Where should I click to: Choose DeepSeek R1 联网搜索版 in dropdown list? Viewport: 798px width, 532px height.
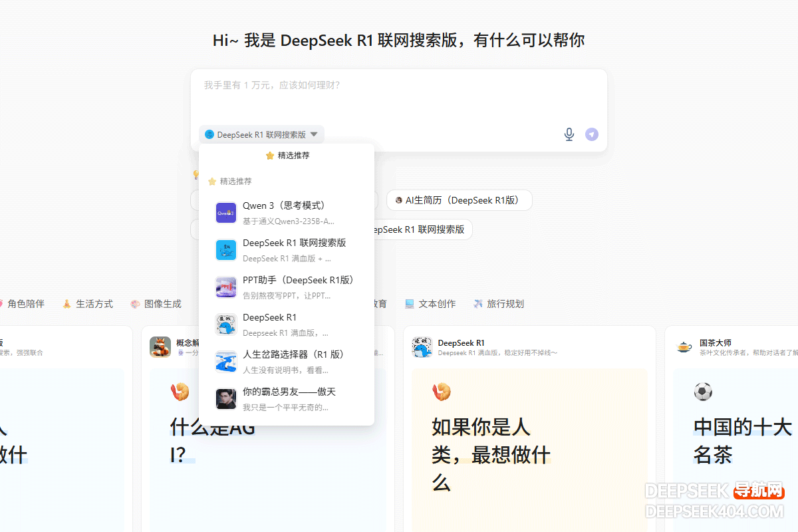coord(287,250)
